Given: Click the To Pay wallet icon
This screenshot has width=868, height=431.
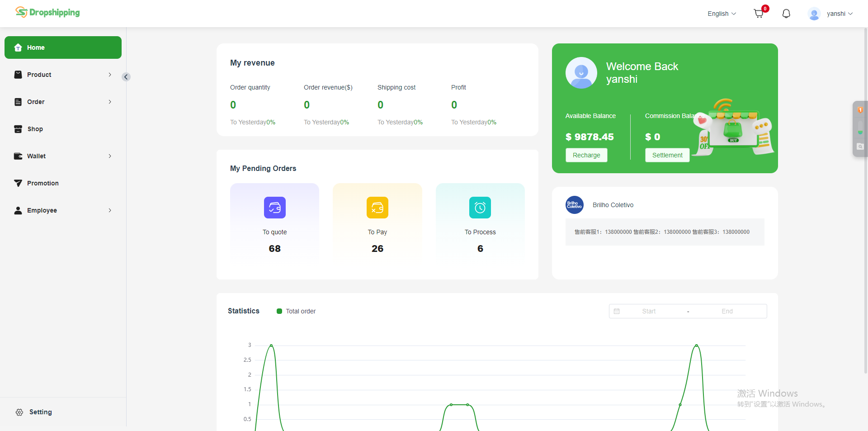Looking at the screenshot, I should (377, 208).
